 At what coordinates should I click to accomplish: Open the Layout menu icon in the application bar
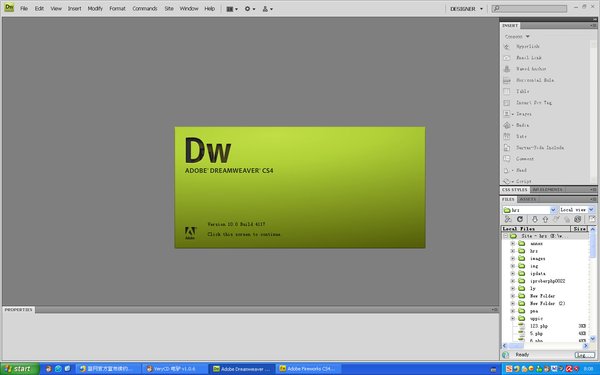(x=232, y=9)
